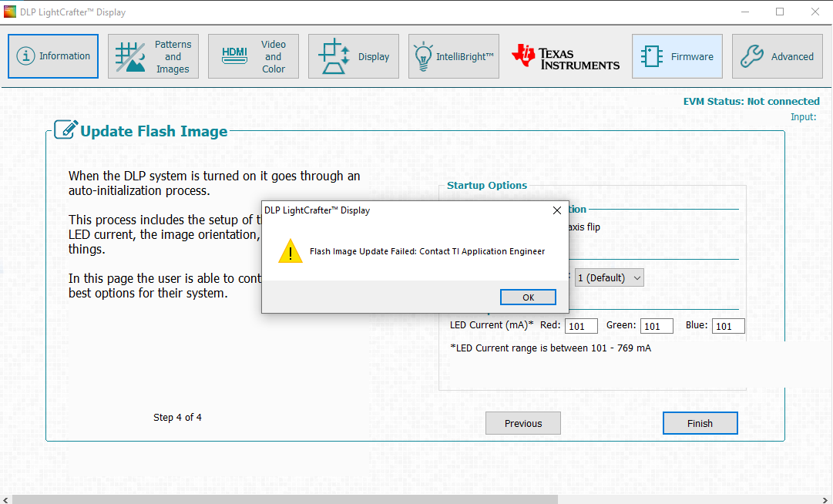Maximize the DLP LightCrafter Display window

click(780, 12)
